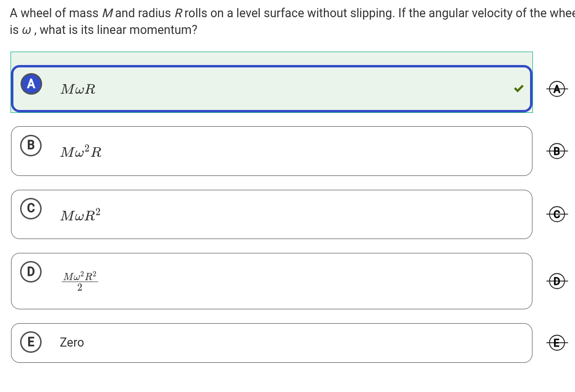Strike through option B using its eliminate icon
This screenshot has width=575, height=392.
pos(557,151)
